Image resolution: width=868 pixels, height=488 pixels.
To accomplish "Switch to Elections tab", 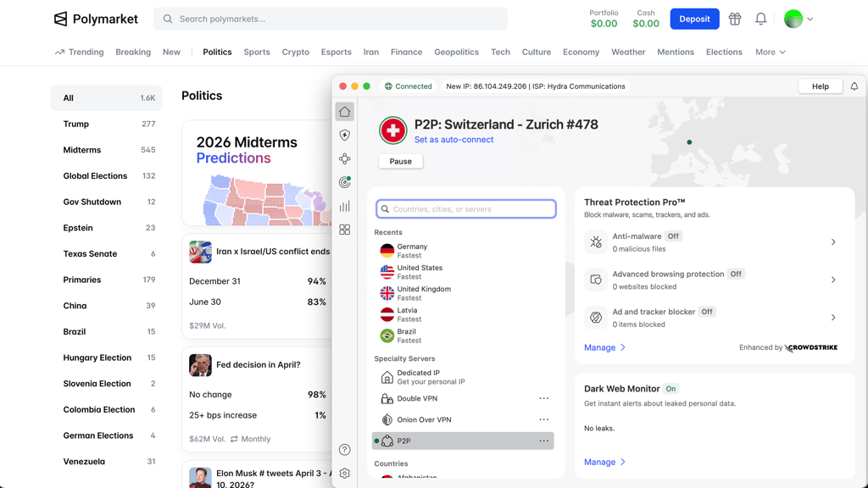I will pyautogui.click(x=724, y=52).
